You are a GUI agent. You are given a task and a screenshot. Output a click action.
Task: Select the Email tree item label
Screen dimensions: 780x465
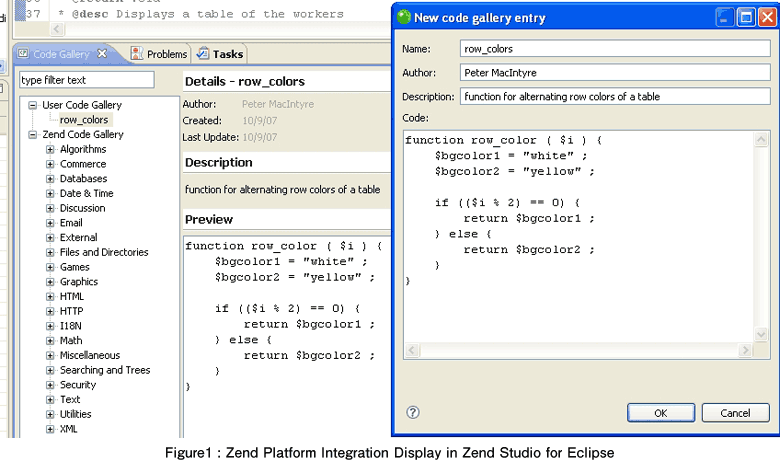click(x=71, y=223)
